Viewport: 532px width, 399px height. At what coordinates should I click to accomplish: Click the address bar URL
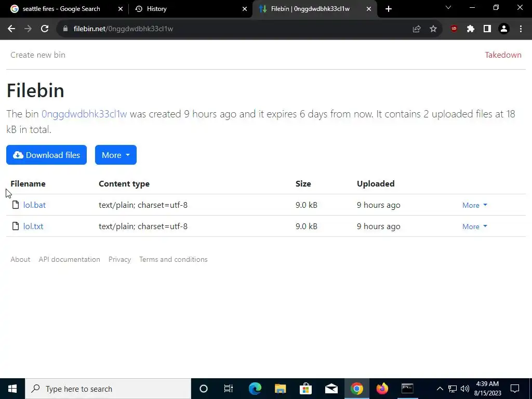pyautogui.click(x=123, y=29)
